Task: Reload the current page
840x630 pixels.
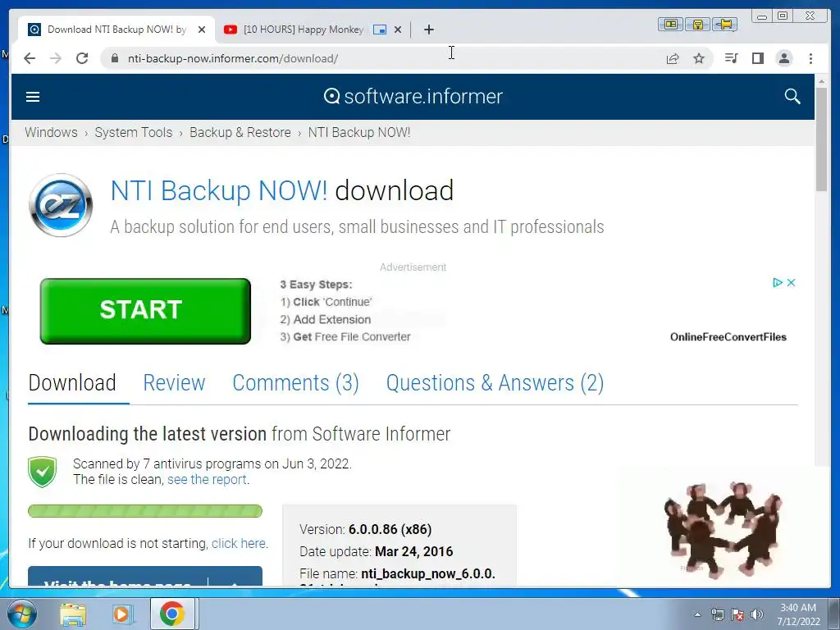Action: point(82,58)
